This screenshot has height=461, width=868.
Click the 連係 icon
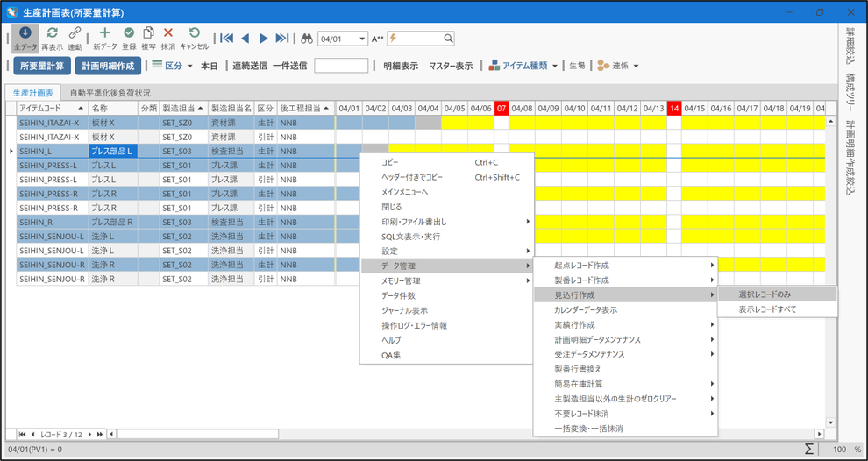click(x=603, y=66)
